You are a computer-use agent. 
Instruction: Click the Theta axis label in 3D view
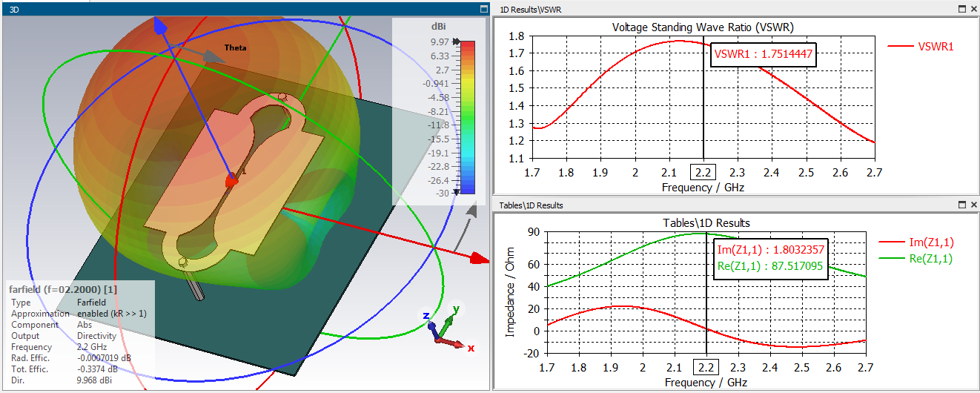235,47
